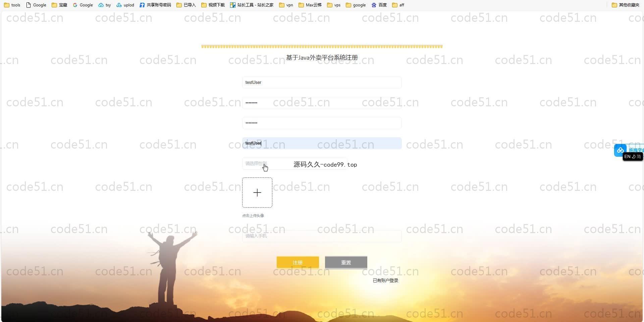Open the 其他收藏夹 folder
The image size is (644, 322).
point(626,5)
